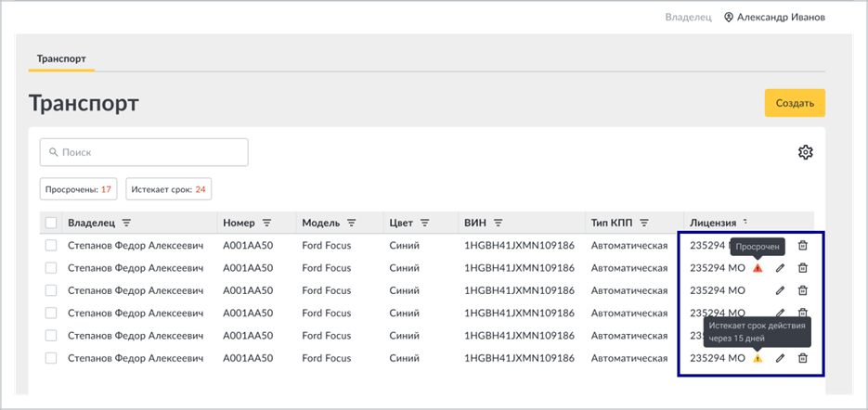The width and height of the screenshot is (868, 410).
Task: Open table settings gear icon
Action: (x=805, y=152)
